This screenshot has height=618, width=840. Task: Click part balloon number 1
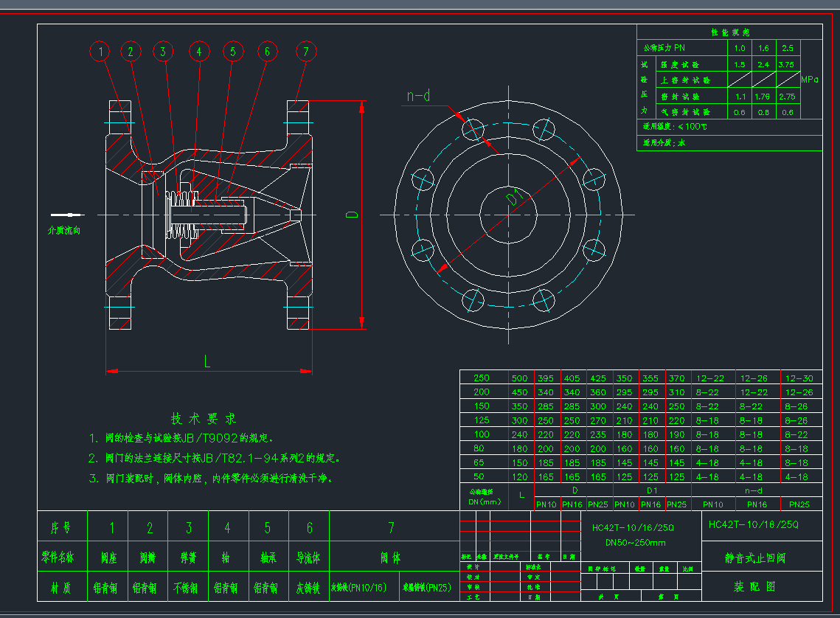pos(100,52)
